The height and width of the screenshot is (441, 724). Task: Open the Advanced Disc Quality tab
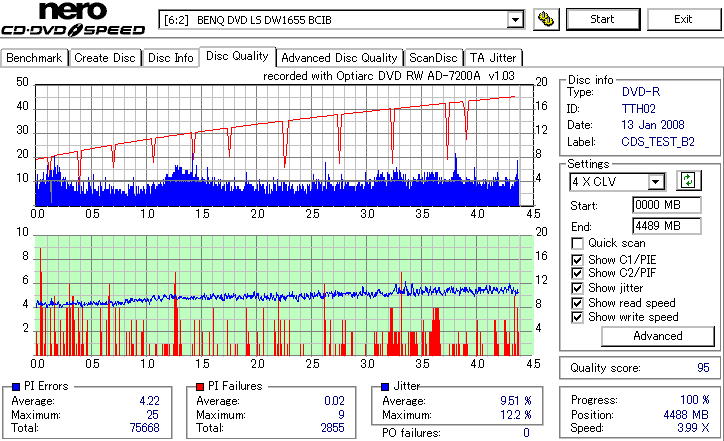pyautogui.click(x=339, y=58)
